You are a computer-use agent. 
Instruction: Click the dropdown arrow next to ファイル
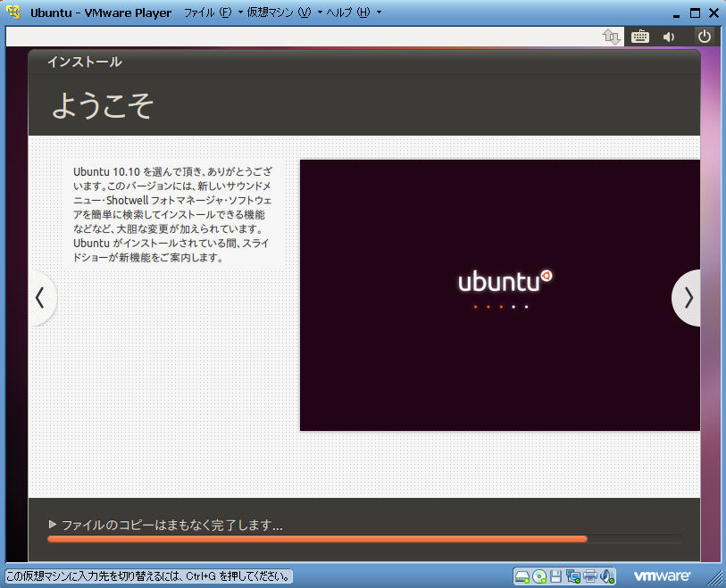point(240,12)
